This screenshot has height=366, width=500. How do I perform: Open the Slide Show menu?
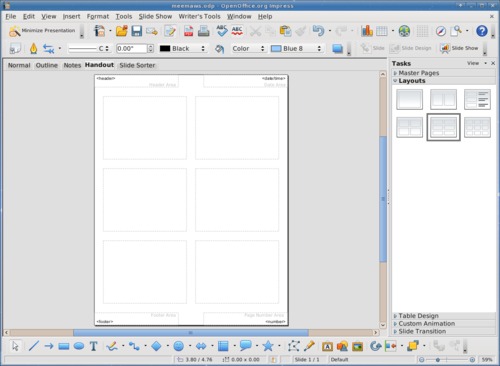[x=155, y=16]
